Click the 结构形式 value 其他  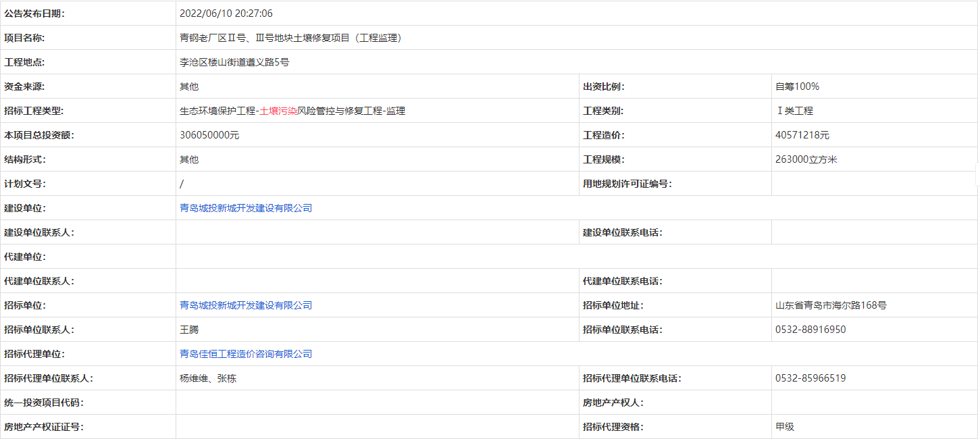[189, 159]
